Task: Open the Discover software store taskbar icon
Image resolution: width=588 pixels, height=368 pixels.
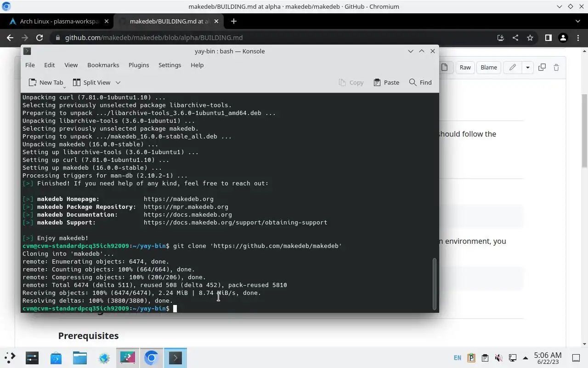Action: pos(56,357)
